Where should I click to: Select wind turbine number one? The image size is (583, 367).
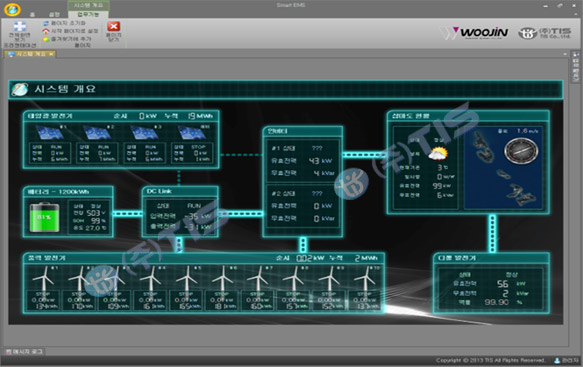(44, 279)
